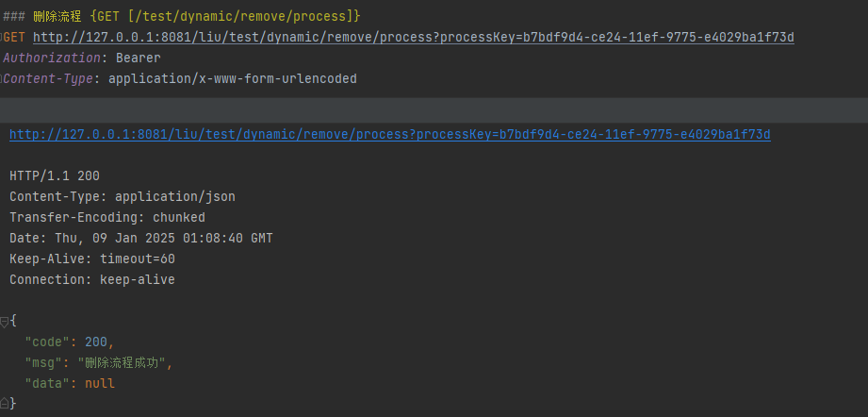Screen dimensions: 868x417
Task: Toggle the fold marker beside the GET line
Action: tap(3, 38)
